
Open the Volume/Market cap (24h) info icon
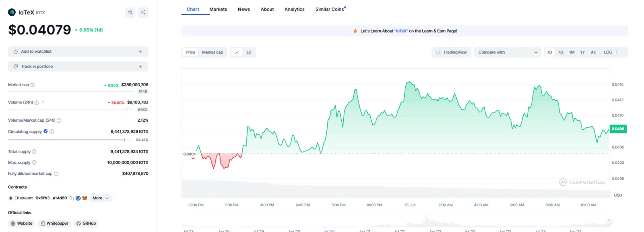pos(59,120)
